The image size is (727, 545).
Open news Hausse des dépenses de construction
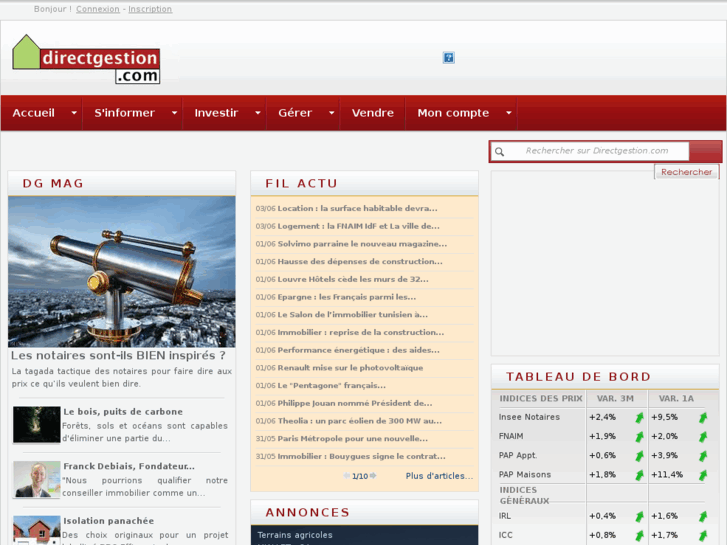coord(360,261)
